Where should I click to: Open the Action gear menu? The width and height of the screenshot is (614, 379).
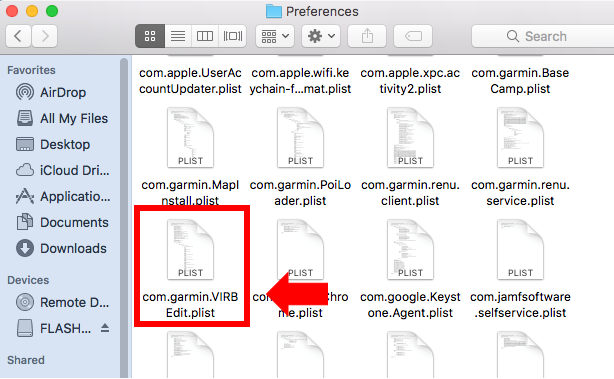coord(321,36)
